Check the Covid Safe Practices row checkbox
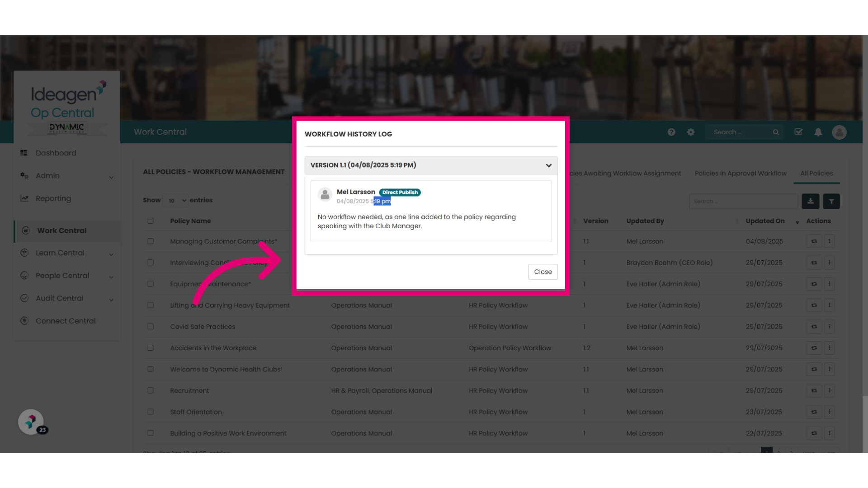 pos(151,327)
